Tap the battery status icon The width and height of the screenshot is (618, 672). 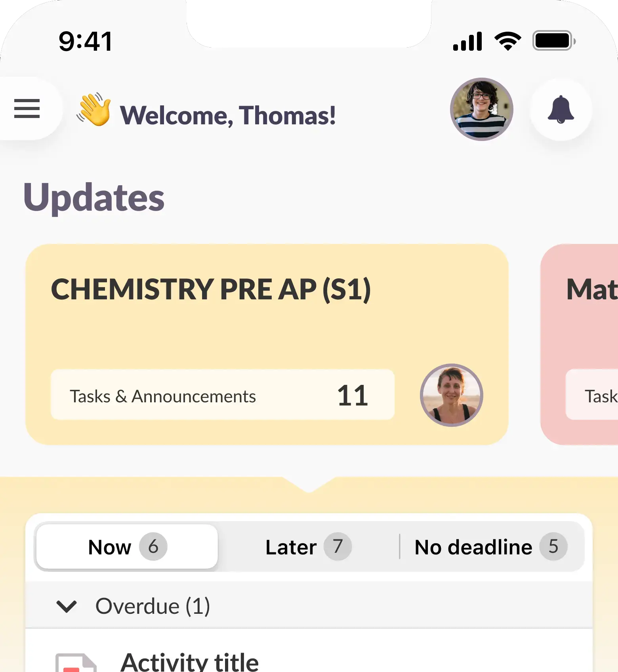click(553, 41)
